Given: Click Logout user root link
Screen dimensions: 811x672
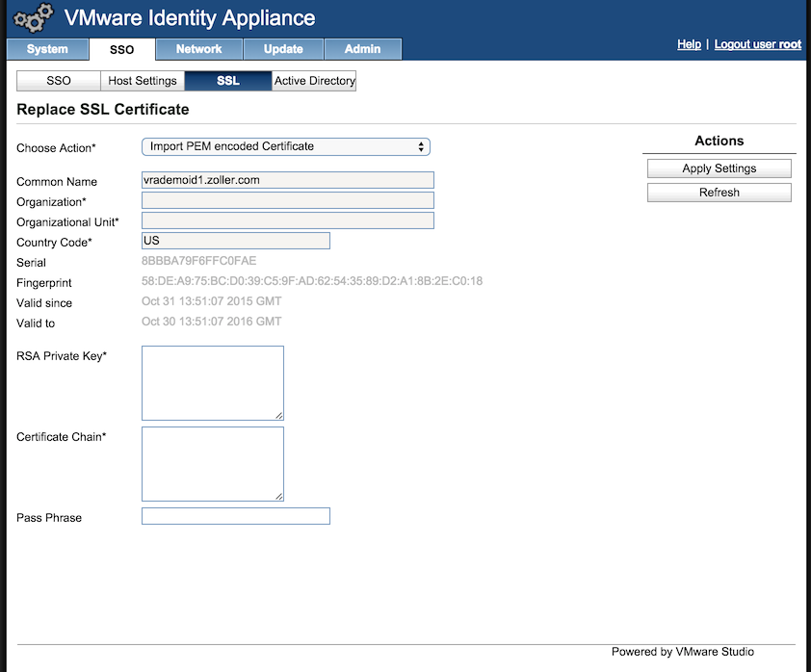Looking at the screenshot, I should tap(757, 44).
